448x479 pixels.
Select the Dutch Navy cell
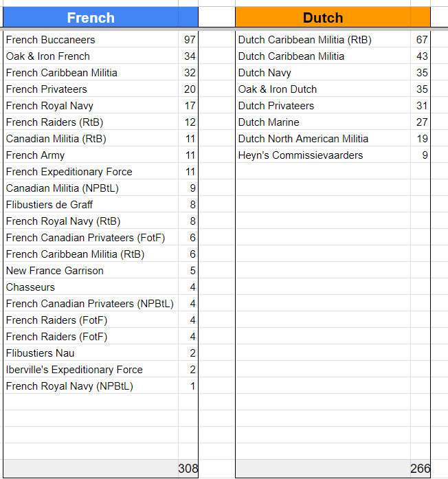tap(265, 73)
